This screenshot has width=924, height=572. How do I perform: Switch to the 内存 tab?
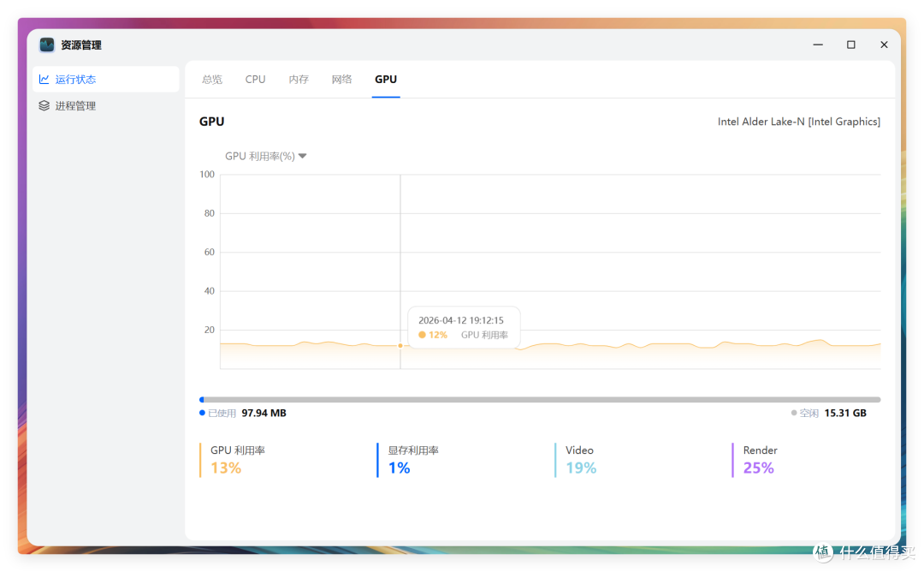click(299, 79)
